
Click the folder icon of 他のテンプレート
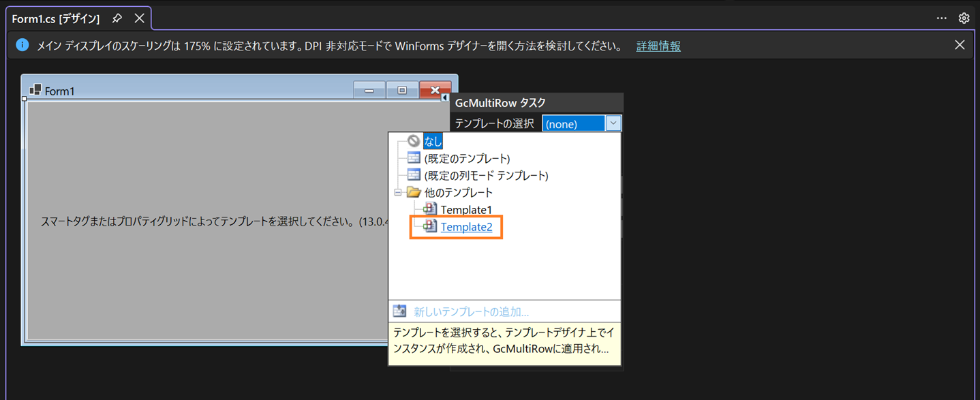(414, 192)
